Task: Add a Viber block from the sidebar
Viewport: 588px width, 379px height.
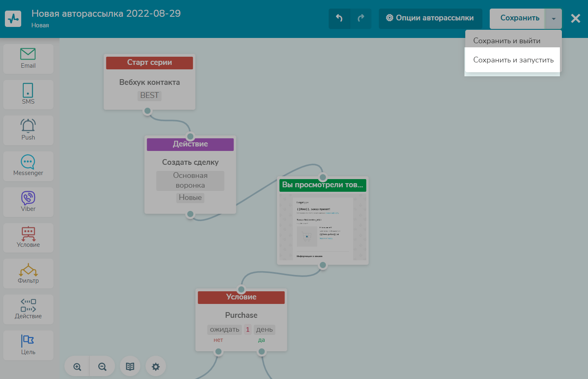Action: [28, 202]
